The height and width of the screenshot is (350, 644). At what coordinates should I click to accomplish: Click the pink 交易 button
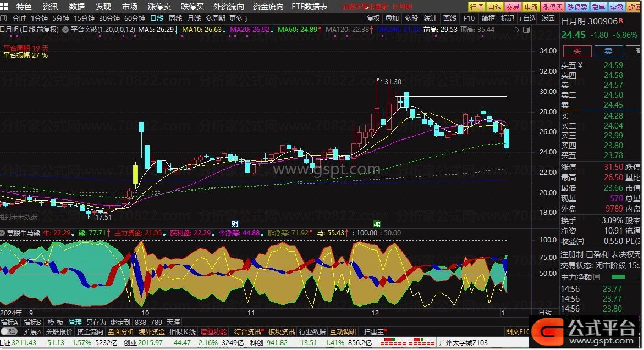(513, 7)
